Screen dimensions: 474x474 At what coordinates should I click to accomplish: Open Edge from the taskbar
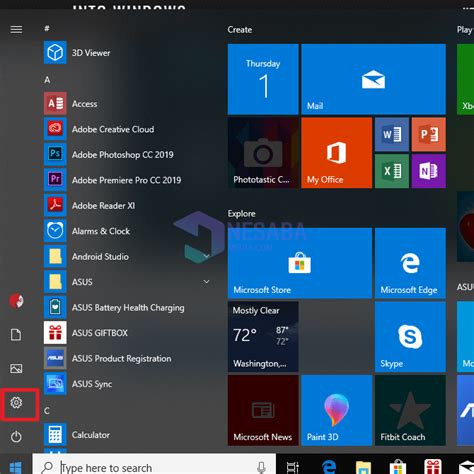pos(329,467)
